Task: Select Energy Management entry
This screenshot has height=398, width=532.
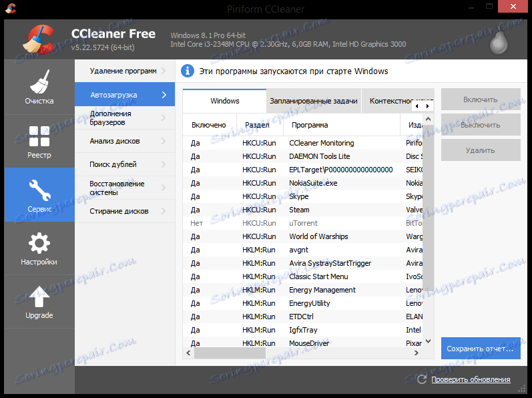Action: [x=303, y=290]
